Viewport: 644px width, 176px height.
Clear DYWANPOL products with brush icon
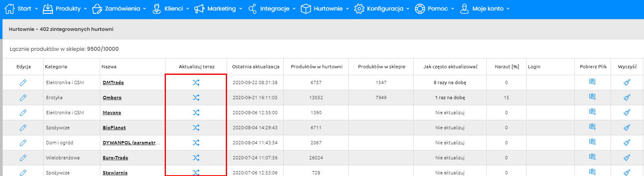(627, 143)
